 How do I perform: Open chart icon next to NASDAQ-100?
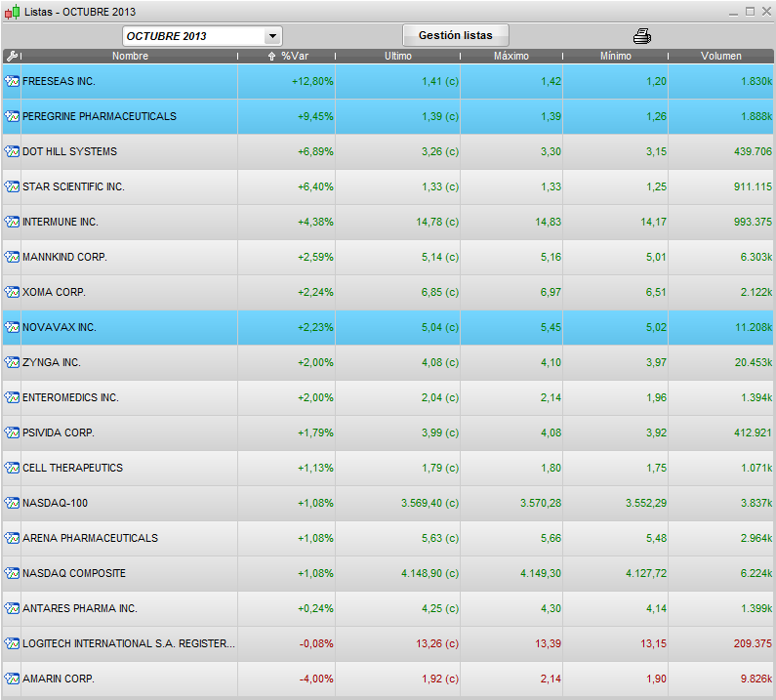click(x=12, y=503)
